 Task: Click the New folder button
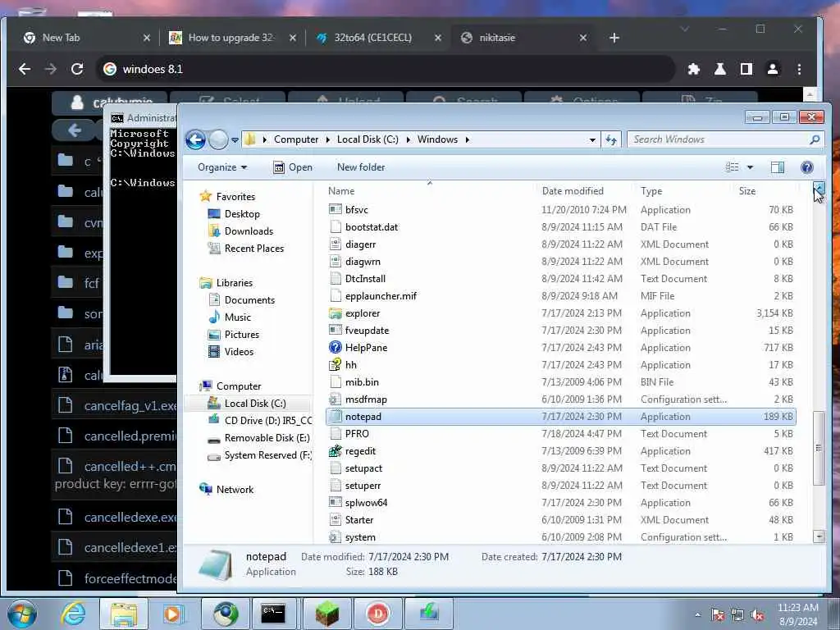click(x=361, y=167)
